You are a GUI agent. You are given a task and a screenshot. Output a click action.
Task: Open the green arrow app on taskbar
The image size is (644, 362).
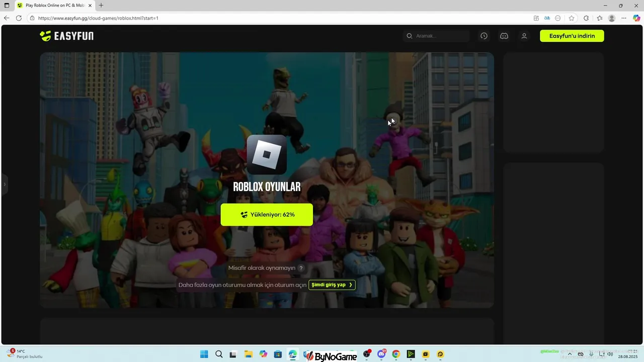tap(411, 354)
